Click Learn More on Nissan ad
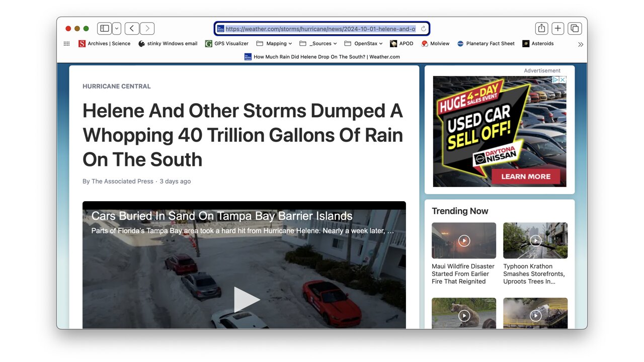The image size is (644, 362). point(526,176)
